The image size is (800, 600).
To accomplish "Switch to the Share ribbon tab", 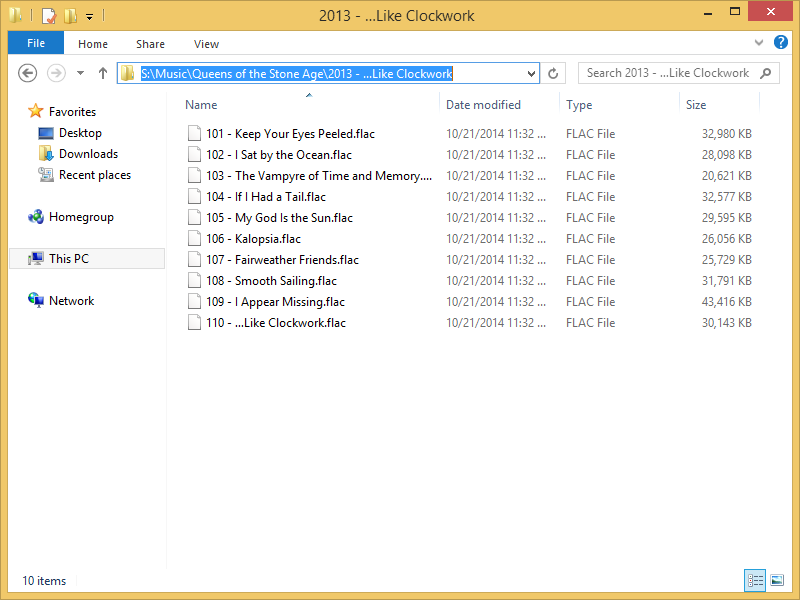I will pos(150,44).
